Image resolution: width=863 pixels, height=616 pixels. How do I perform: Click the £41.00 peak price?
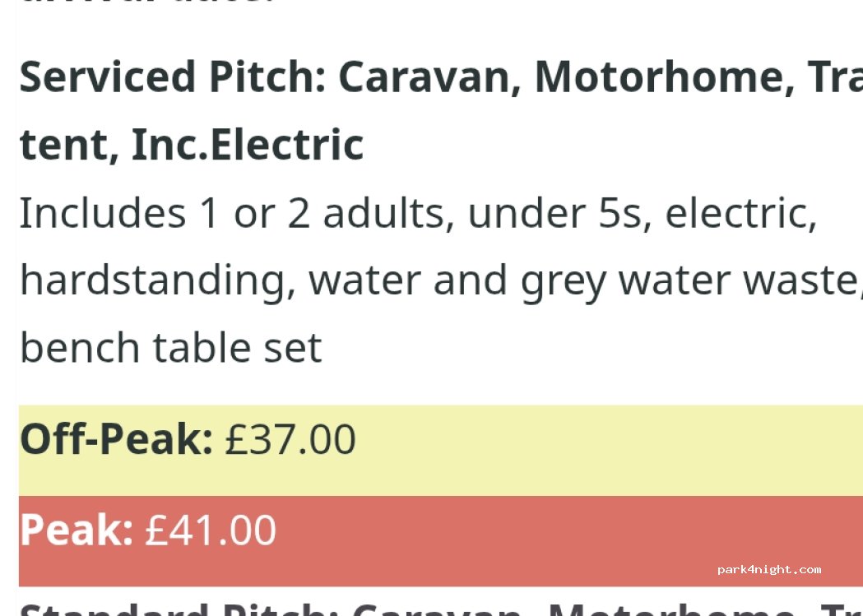pos(211,530)
